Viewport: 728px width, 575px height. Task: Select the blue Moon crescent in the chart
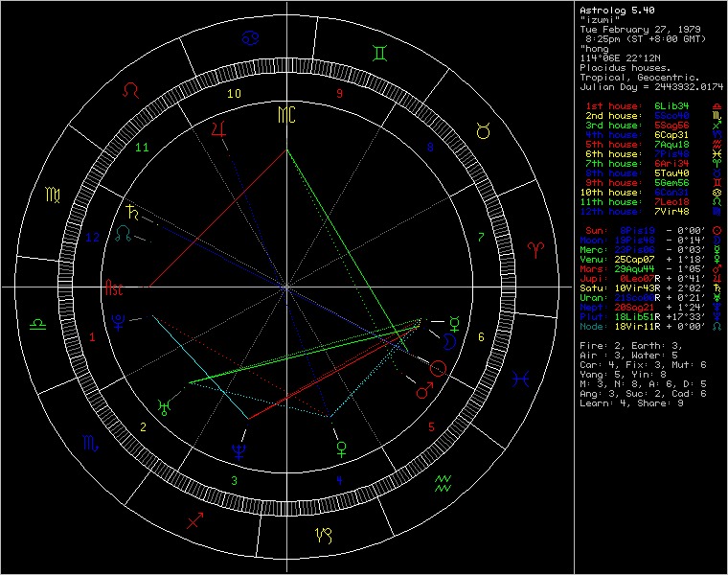click(x=449, y=341)
